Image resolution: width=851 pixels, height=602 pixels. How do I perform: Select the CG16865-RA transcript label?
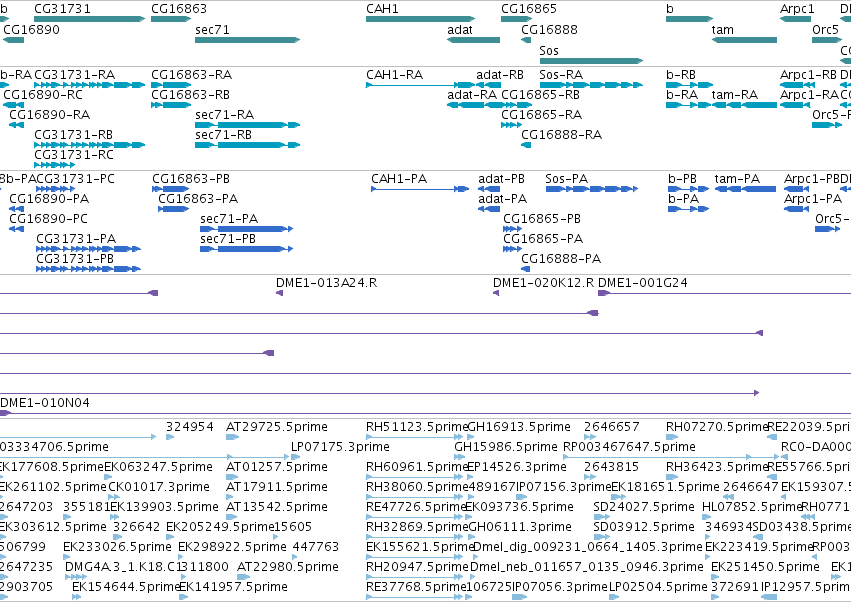tap(541, 115)
